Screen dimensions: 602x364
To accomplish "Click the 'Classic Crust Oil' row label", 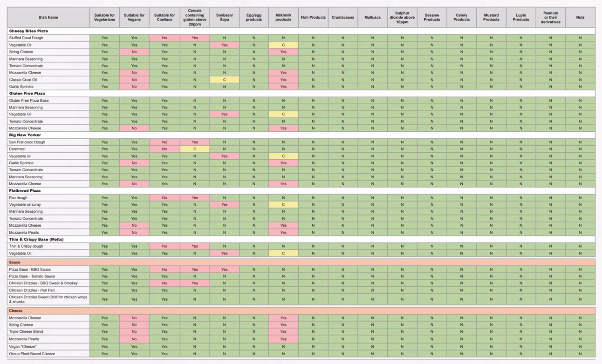I will coord(23,80).
